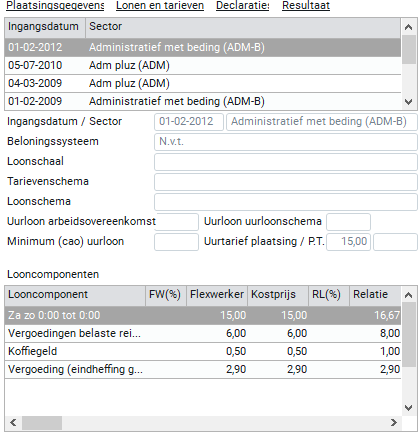Click the Loonschaal input field

tap(286, 162)
